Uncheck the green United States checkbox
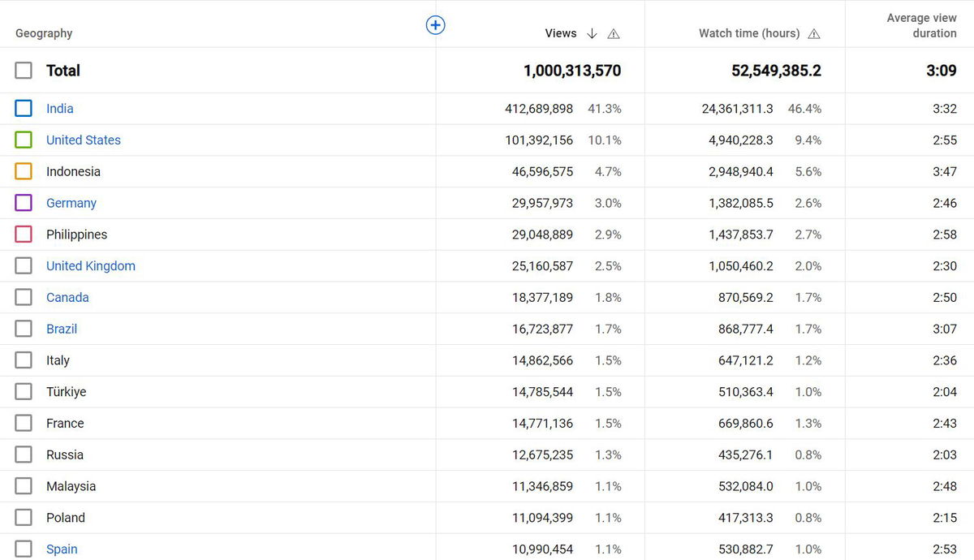 point(24,140)
